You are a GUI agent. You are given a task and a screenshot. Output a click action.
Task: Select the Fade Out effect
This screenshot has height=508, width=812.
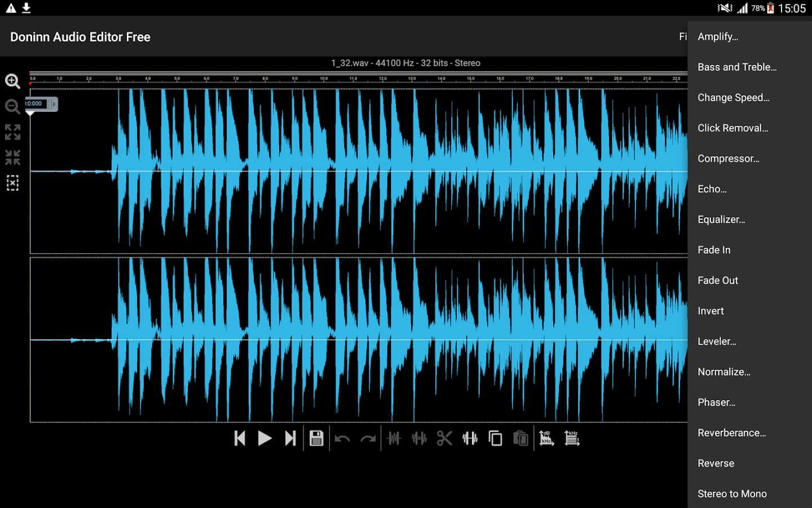pos(717,281)
